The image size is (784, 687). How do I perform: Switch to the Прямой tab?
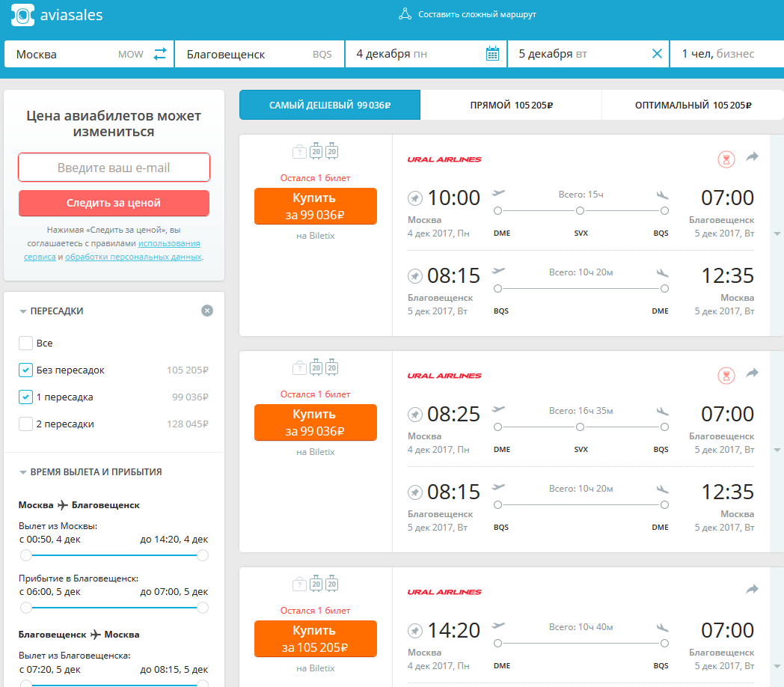tap(511, 105)
